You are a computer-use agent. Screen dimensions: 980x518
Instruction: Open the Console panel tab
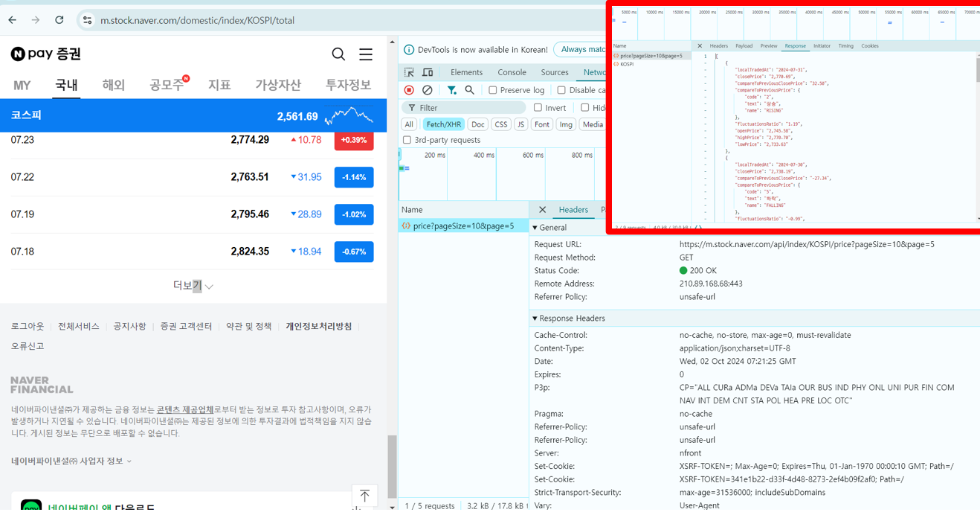(512, 72)
